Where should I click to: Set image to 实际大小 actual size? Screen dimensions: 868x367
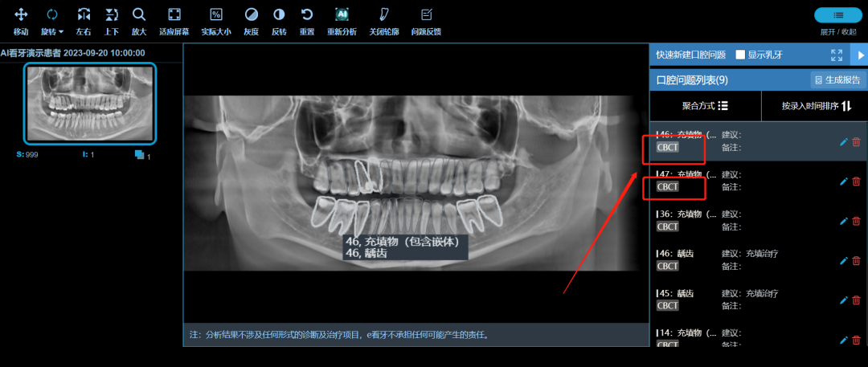[x=216, y=21]
